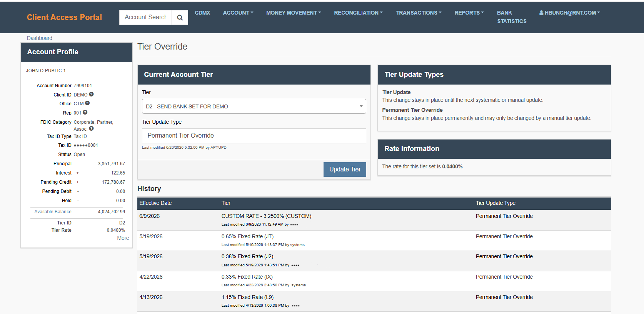Select the 0.33% Fixed Rate (IX) history entry
The image size is (644, 314).
click(x=374, y=281)
